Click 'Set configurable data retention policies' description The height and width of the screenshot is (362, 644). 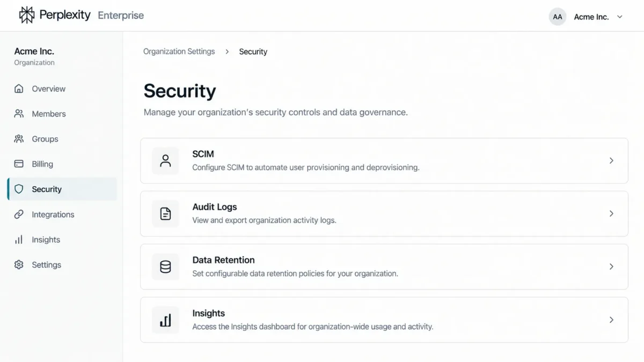coord(295,274)
